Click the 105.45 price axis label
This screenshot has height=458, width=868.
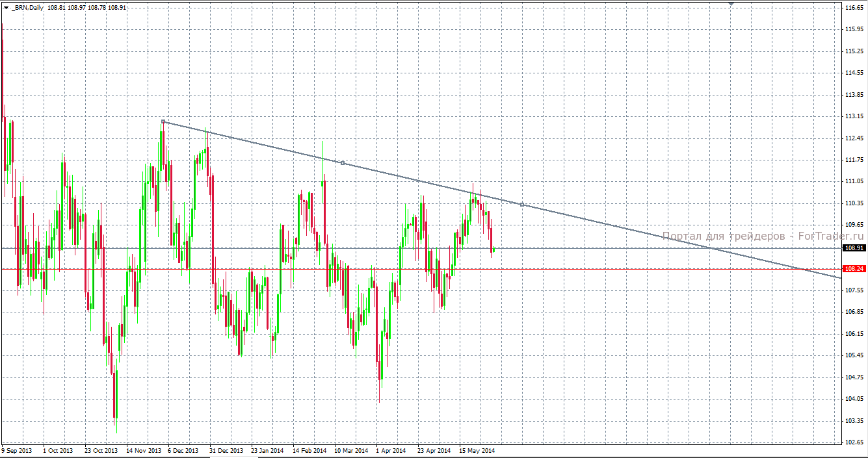(854, 355)
